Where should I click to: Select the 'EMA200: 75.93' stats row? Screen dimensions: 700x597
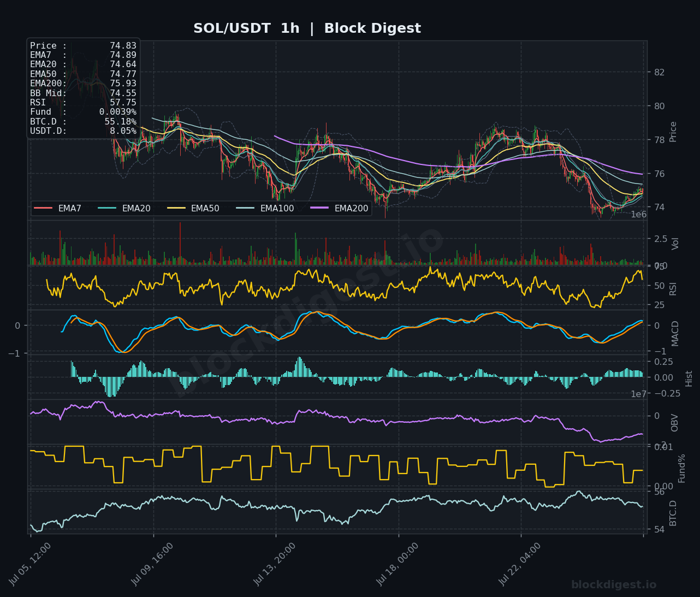pyautogui.click(x=83, y=84)
